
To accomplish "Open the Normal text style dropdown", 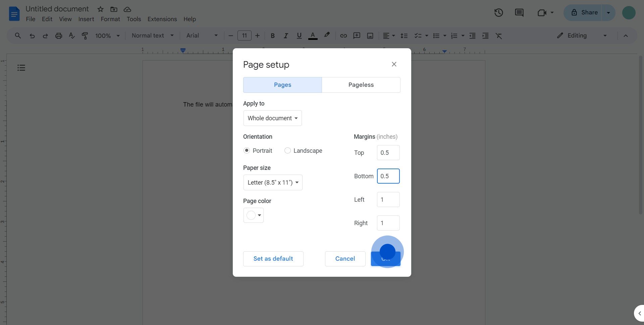I will coord(152,36).
